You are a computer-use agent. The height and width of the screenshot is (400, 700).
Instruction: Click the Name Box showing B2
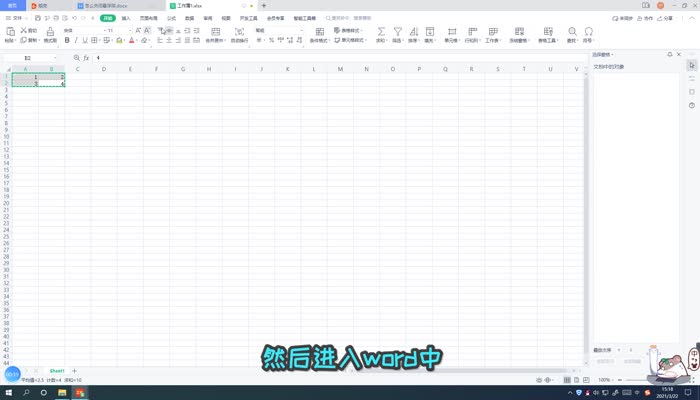point(28,58)
